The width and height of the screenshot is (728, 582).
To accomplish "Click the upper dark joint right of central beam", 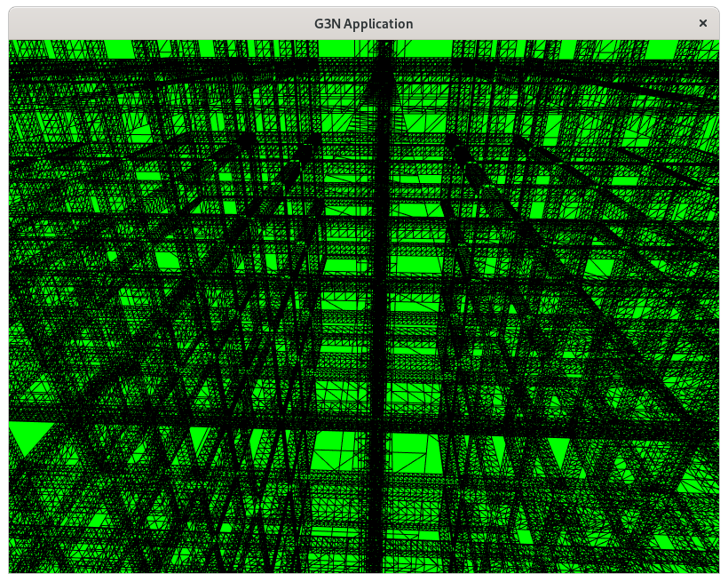I will [453, 140].
